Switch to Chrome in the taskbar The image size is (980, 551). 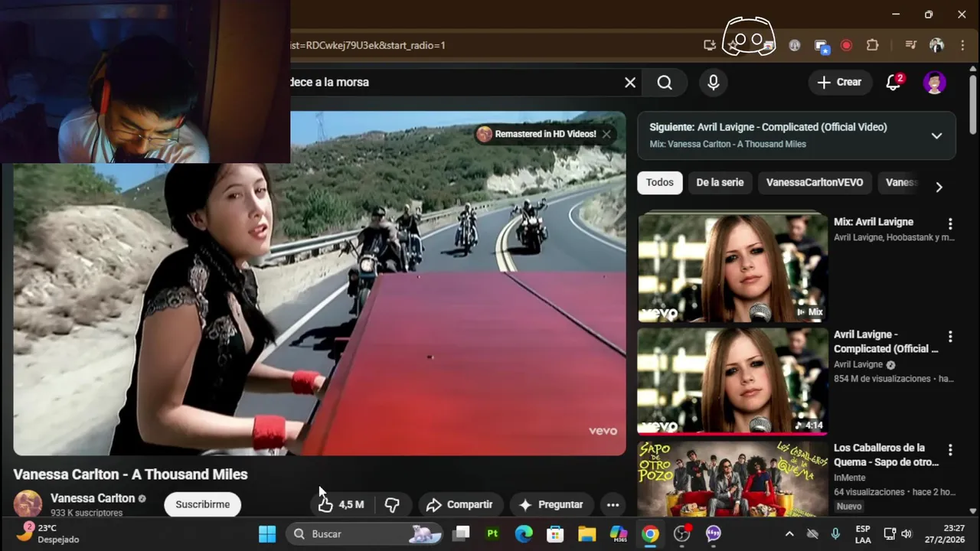coord(650,533)
